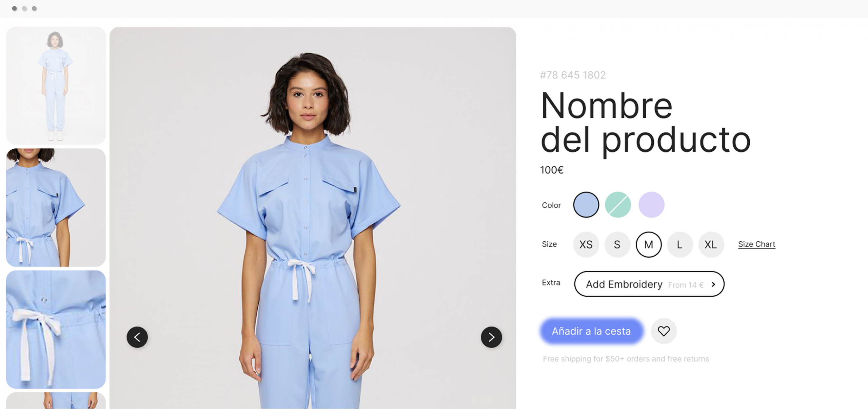The height and width of the screenshot is (409, 868).
Task: View the full-body jumpsuit thumbnail
Action: (56, 86)
